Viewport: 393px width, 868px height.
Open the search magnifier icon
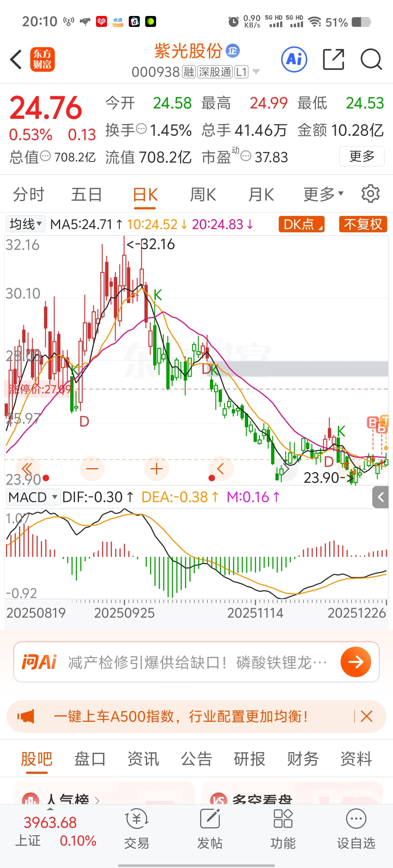tap(371, 59)
